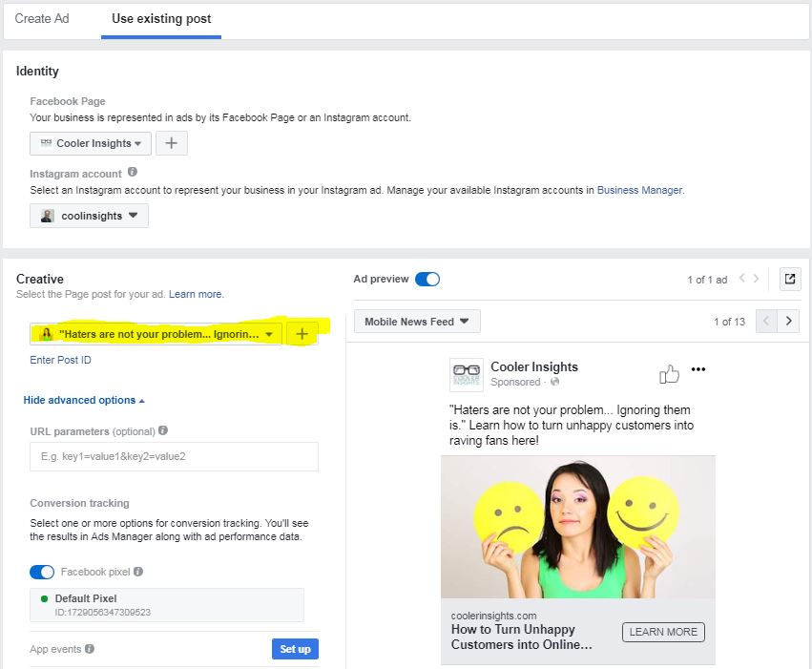Go to previous ad with left chevron
Screen dimensions: 812x669
pyautogui.click(x=742, y=279)
